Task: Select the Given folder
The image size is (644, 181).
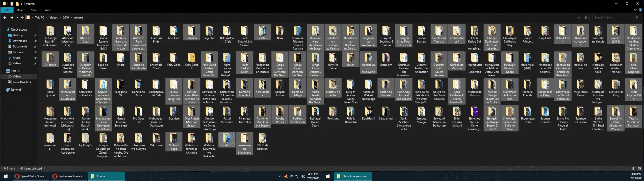Action: point(351,60)
